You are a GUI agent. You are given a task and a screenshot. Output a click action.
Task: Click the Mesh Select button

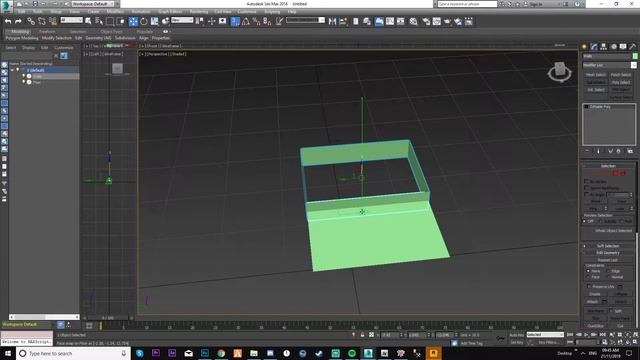point(596,75)
